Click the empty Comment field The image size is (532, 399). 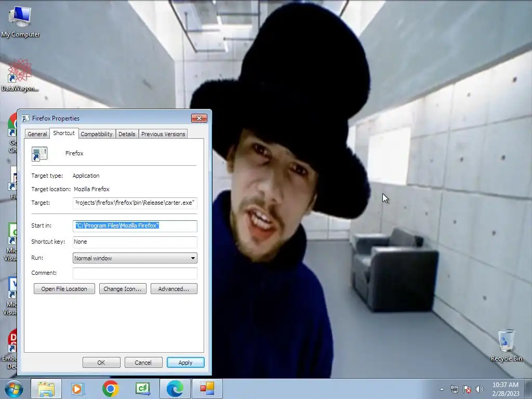[x=135, y=273]
